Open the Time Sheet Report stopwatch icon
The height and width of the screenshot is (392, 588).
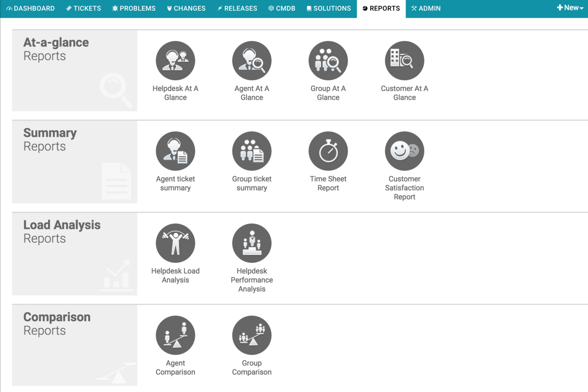click(x=328, y=151)
